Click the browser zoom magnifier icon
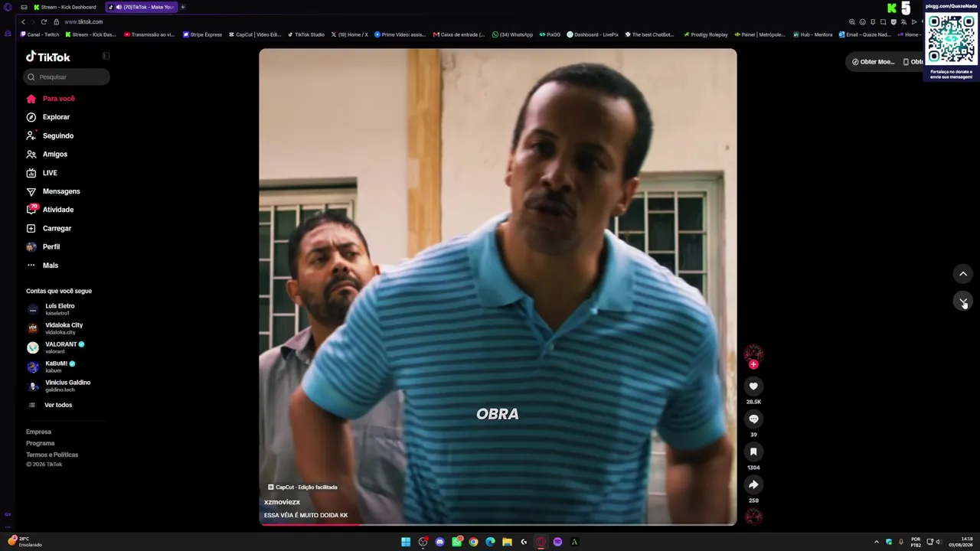The width and height of the screenshot is (980, 551). coord(852,22)
